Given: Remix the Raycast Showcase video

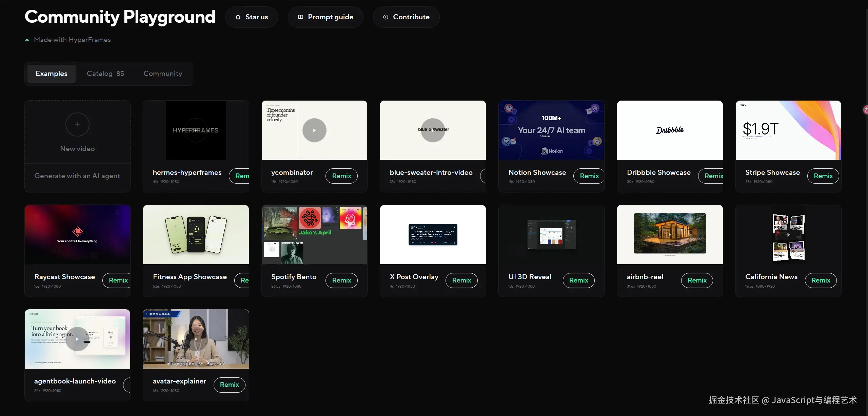Looking at the screenshot, I should tap(117, 280).
